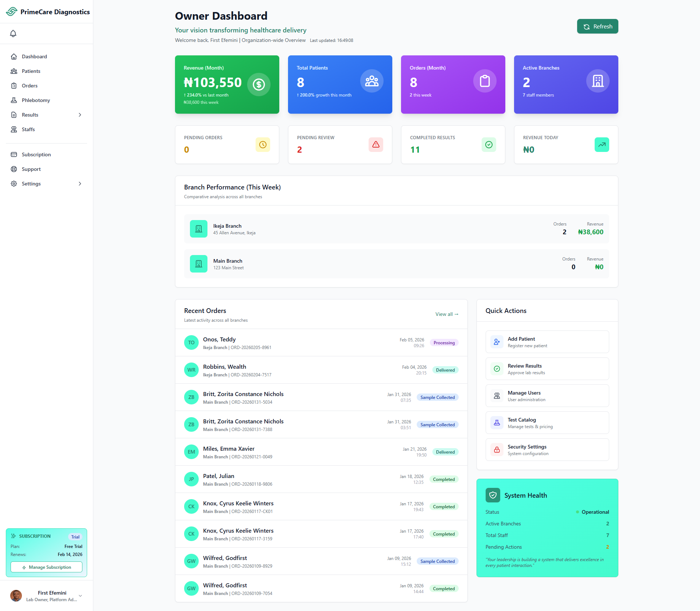Screen dimensions: 700x611
Task: Click the revenue dollar icon
Action: [x=258, y=85]
